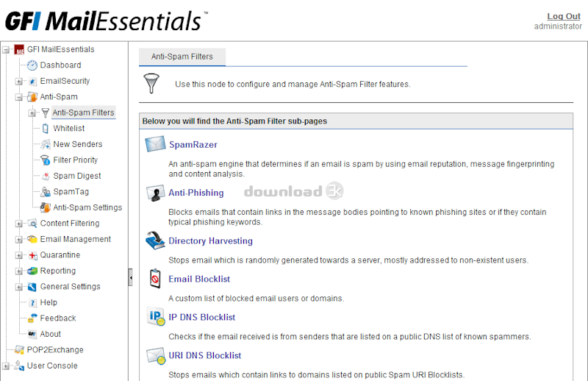This screenshot has height=381, width=588.
Task: Select Spam Digest in the tree
Action: point(77,176)
